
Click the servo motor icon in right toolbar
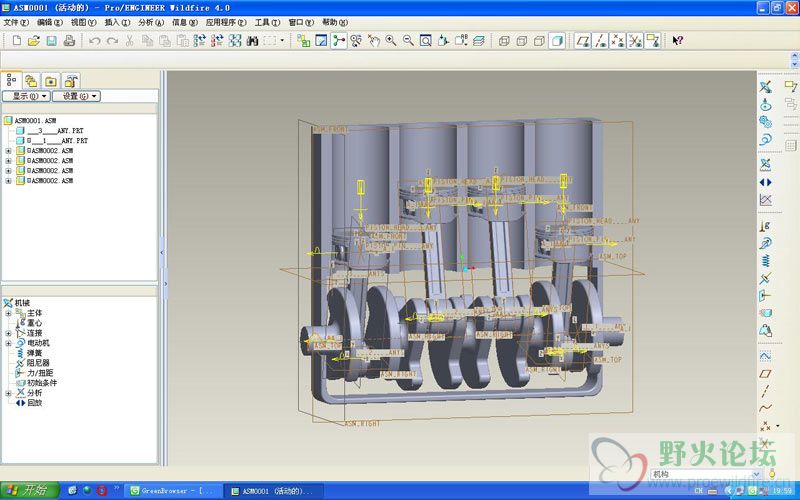(x=765, y=139)
